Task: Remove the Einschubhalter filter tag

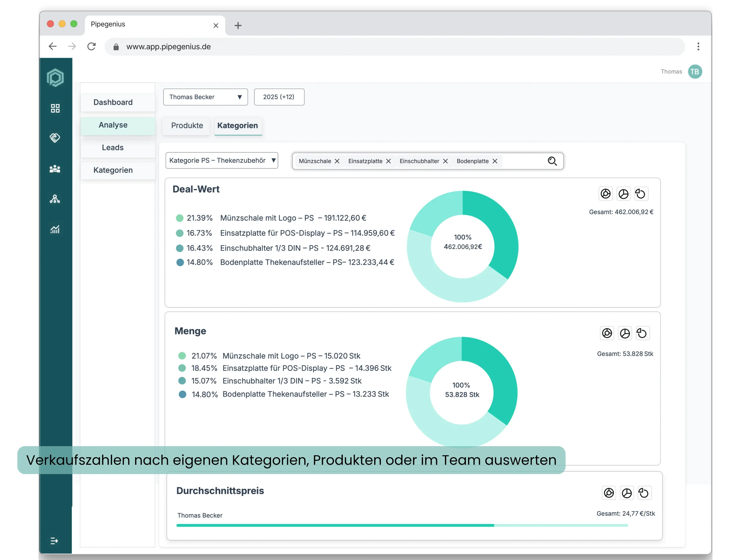Action: pyautogui.click(x=445, y=161)
